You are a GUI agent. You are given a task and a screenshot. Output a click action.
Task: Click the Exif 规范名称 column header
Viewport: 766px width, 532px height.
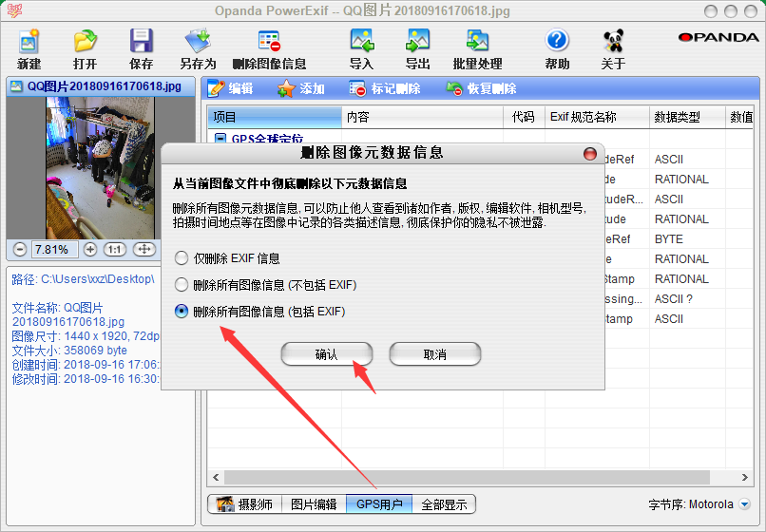[x=597, y=117]
